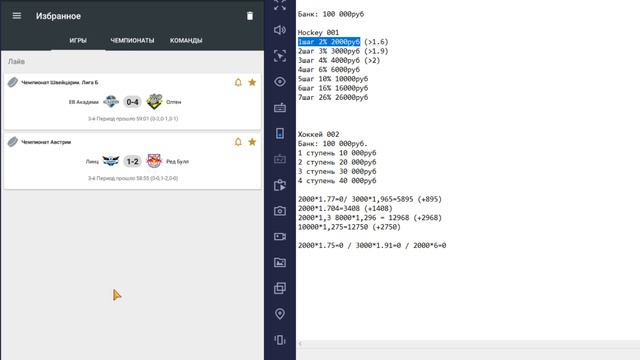Unfavorite the Чемпионат Австрии match star
640x360 pixels.
coord(252,142)
